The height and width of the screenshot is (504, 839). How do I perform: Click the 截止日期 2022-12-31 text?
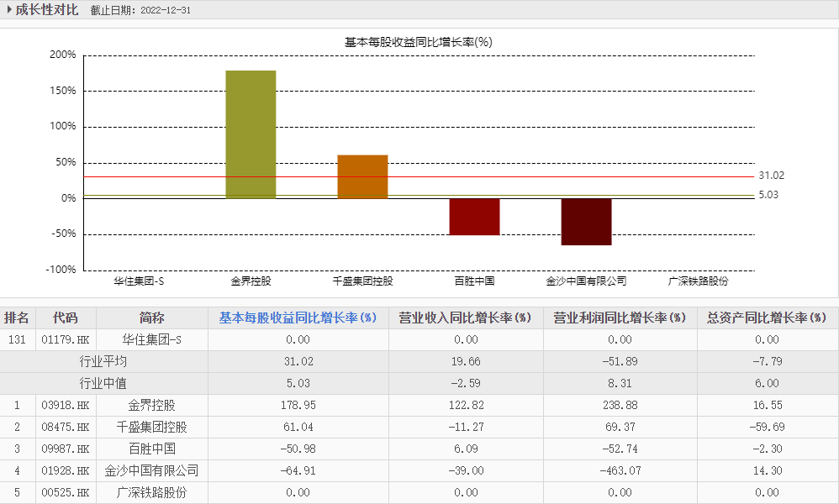point(140,10)
